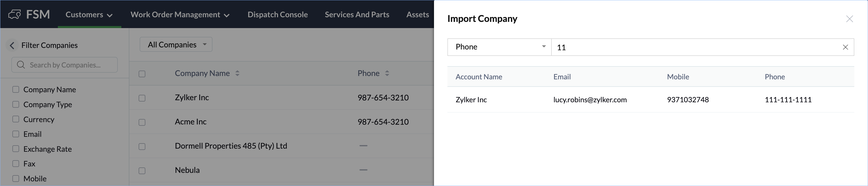Select the Acme Inc row checkbox
The width and height of the screenshot is (868, 186).
click(x=142, y=122)
